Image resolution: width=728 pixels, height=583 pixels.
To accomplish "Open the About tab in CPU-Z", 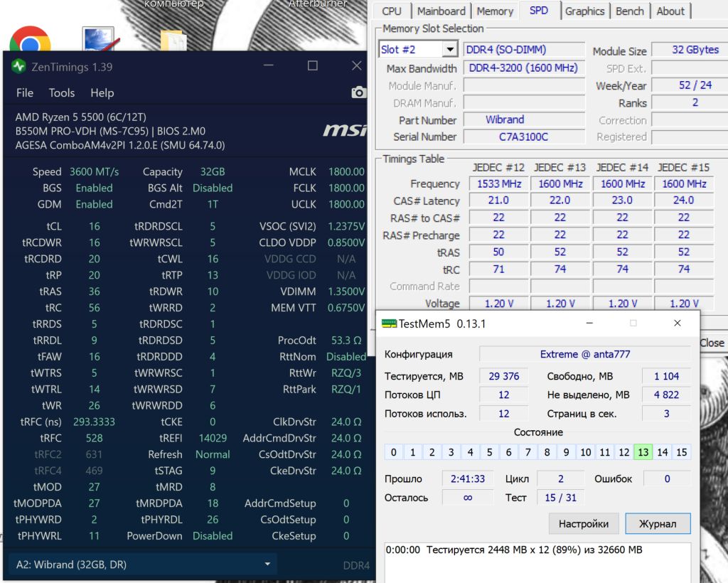I will [670, 11].
